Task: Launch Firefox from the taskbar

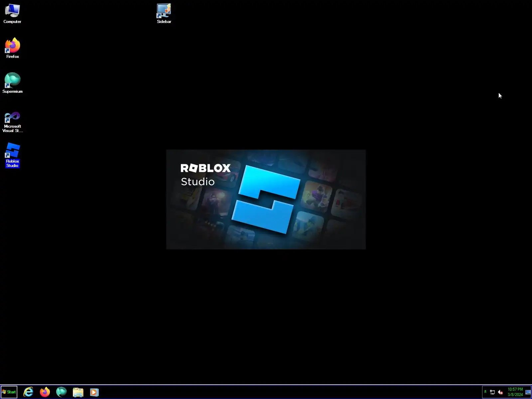Action: point(45,392)
